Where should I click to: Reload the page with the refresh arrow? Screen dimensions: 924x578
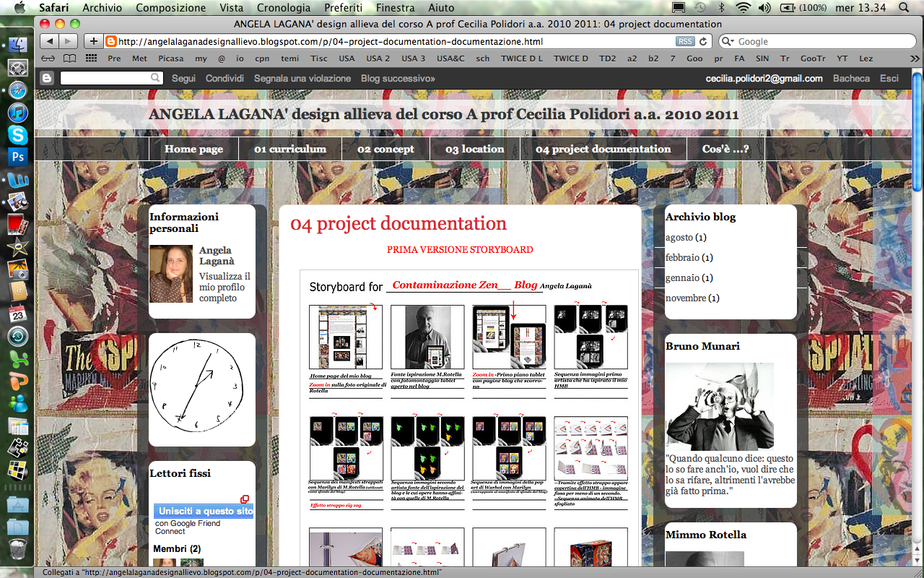click(703, 41)
